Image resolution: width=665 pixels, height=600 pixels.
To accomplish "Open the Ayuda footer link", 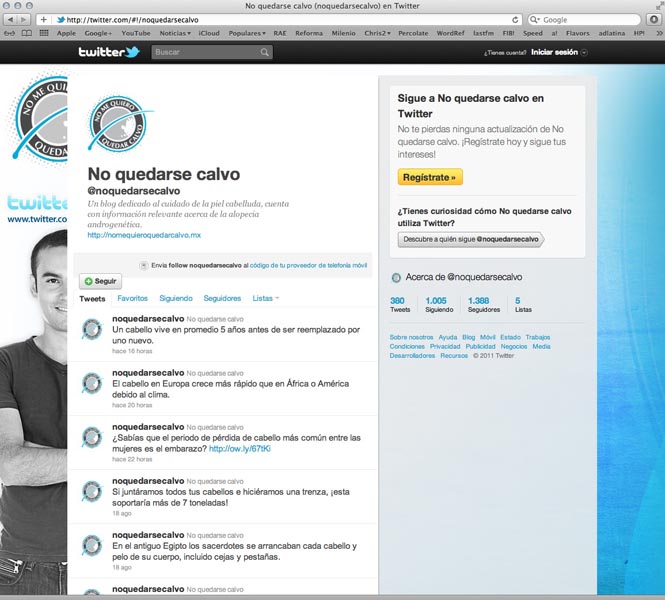I will [447, 337].
